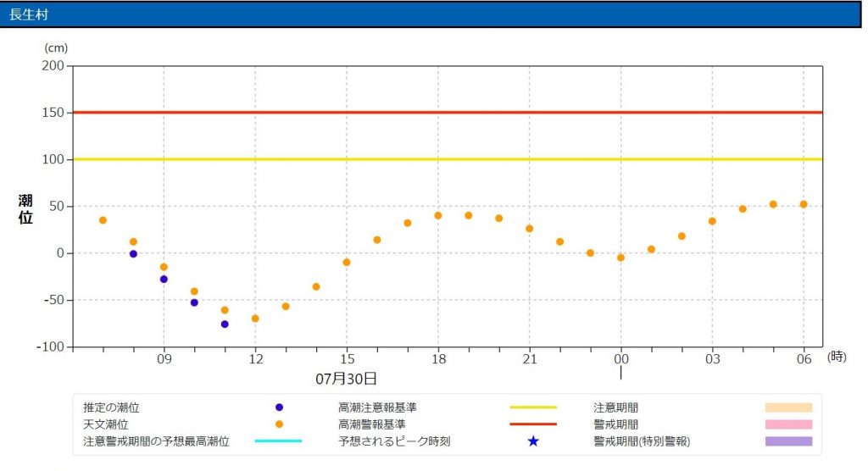868x471 pixels.
Task: Select the blue estimated tide point at 09 hour
Action: tap(164, 280)
